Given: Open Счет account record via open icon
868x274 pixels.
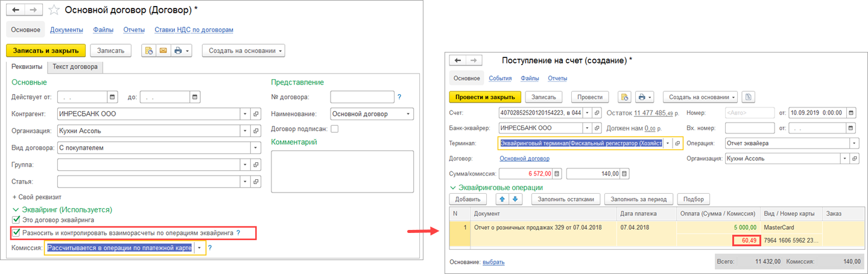Looking at the screenshot, I should pos(597,113).
